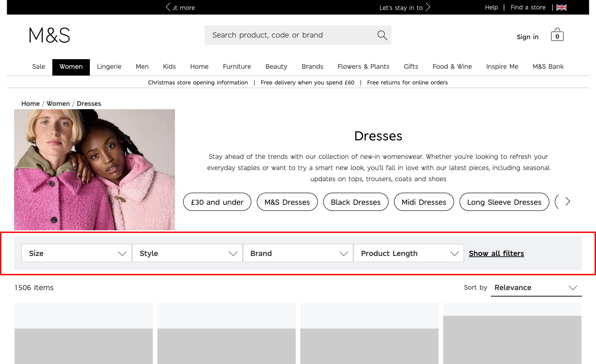Scroll right through category pills
The width and height of the screenshot is (596, 364).
[x=568, y=202]
